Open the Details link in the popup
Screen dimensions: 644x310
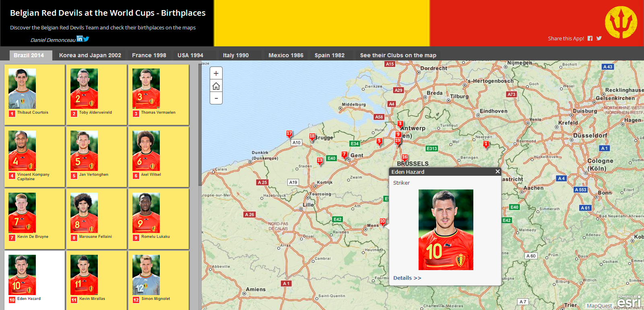[x=407, y=278]
